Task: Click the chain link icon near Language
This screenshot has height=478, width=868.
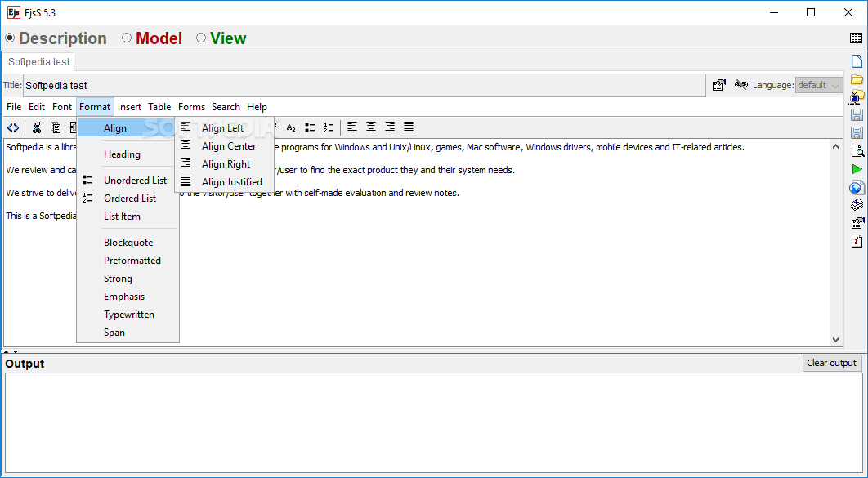Action: [x=740, y=85]
